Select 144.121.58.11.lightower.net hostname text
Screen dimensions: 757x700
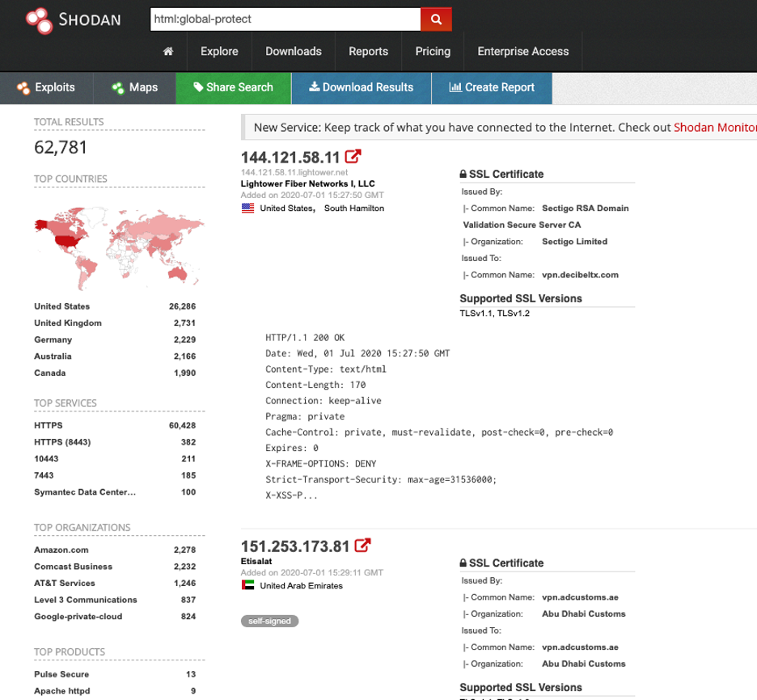coord(294,172)
